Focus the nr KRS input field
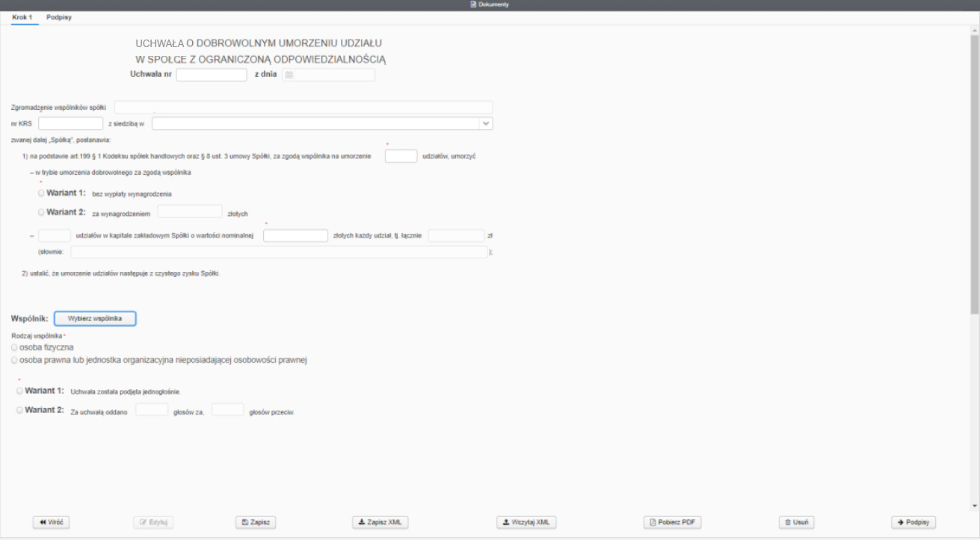 point(70,123)
